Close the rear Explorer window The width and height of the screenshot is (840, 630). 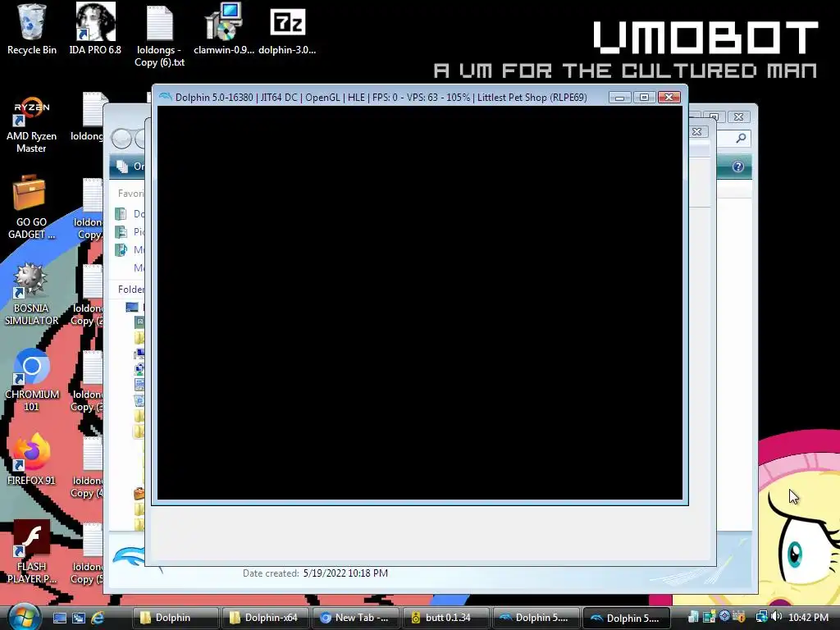pos(739,116)
